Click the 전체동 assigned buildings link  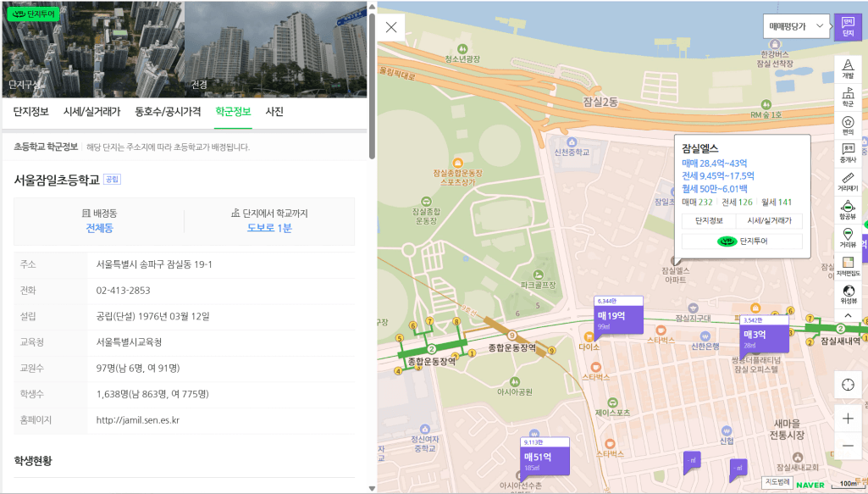click(x=100, y=228)
